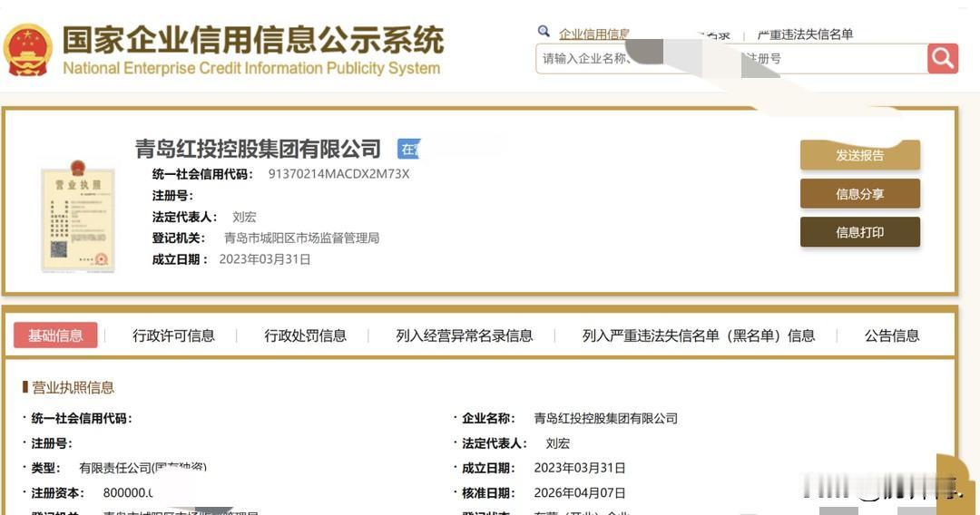
Task: Click the blue status badge beside company name
Action: tap(409, 149)
